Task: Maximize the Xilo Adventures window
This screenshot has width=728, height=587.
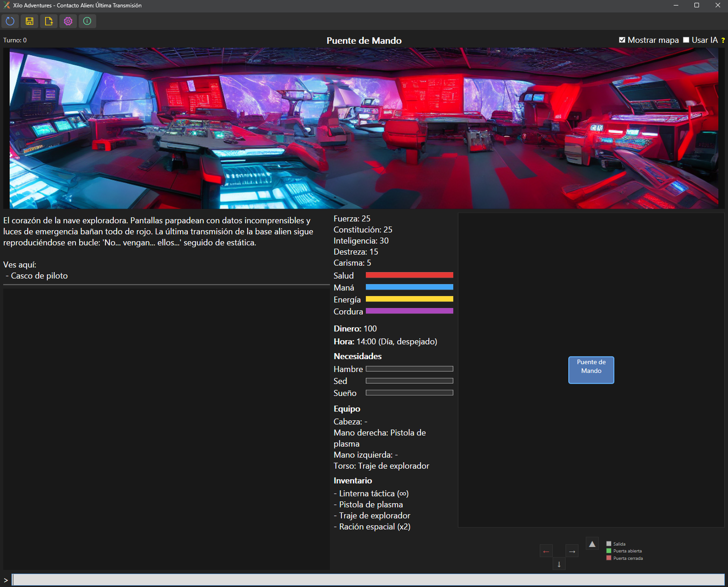Action: tap(697, 6)
